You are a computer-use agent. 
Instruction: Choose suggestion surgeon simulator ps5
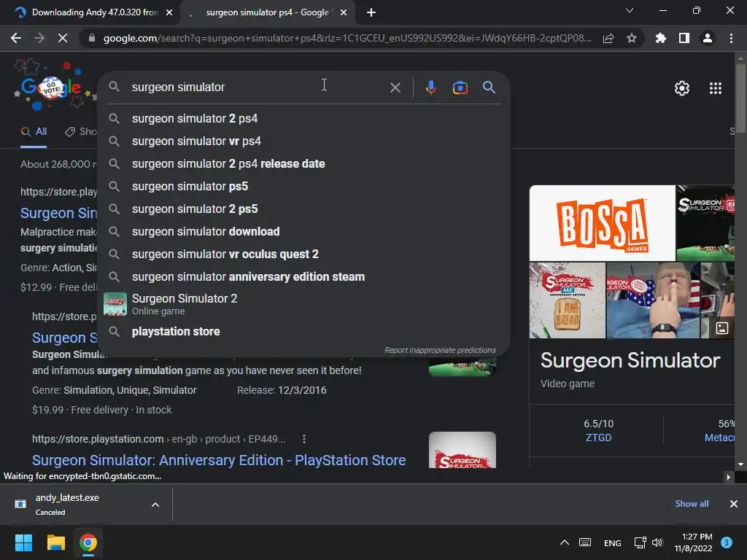304,186
